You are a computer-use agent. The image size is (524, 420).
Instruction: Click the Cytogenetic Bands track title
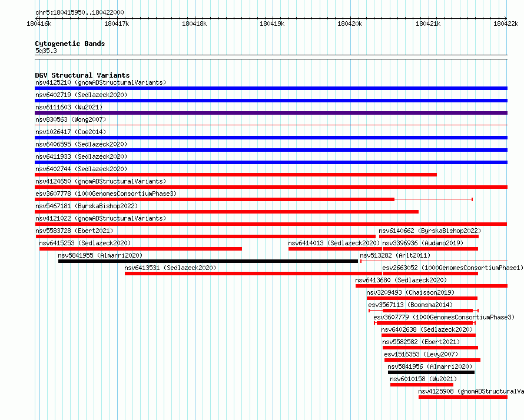pyautogui.click(x=70, y=44)
